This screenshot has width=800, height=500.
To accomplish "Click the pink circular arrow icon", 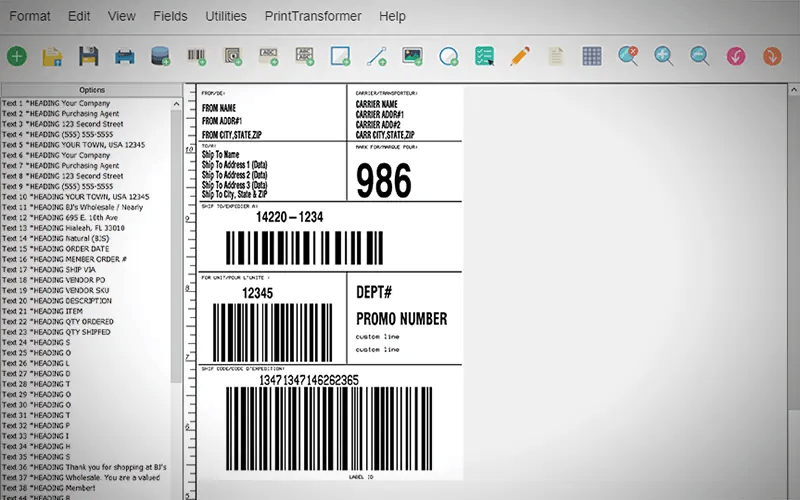I will coord(736,56).
